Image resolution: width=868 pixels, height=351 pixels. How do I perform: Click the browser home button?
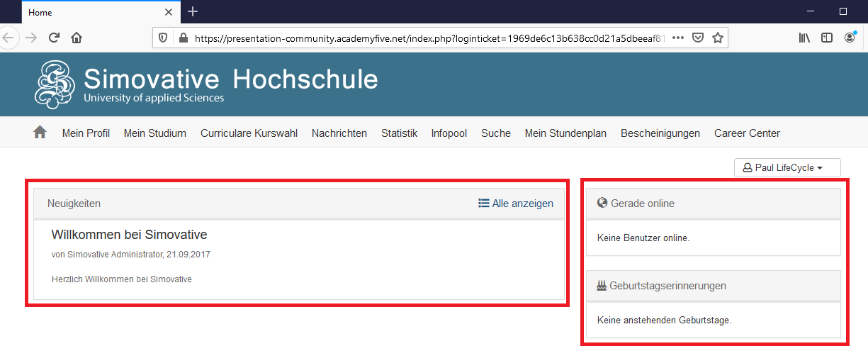pyautogui.click(x=77, y=38)
